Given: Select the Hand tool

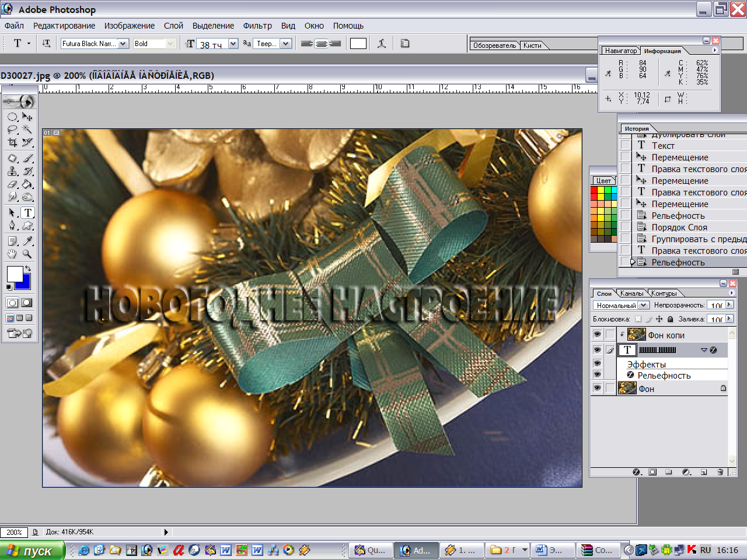Looking at the screenshot, I should point(12,254).
